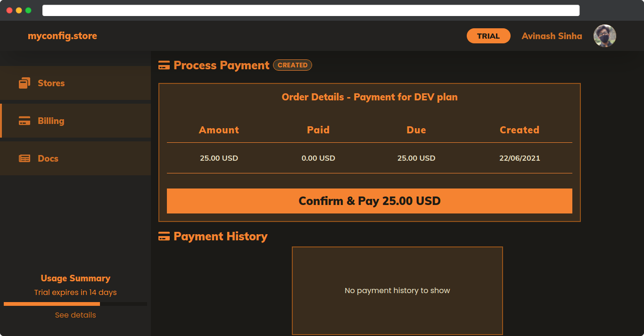This screenshot has width=644, height=336.
Task: Click the Docs sidebar icon
Action: [25, 158]
